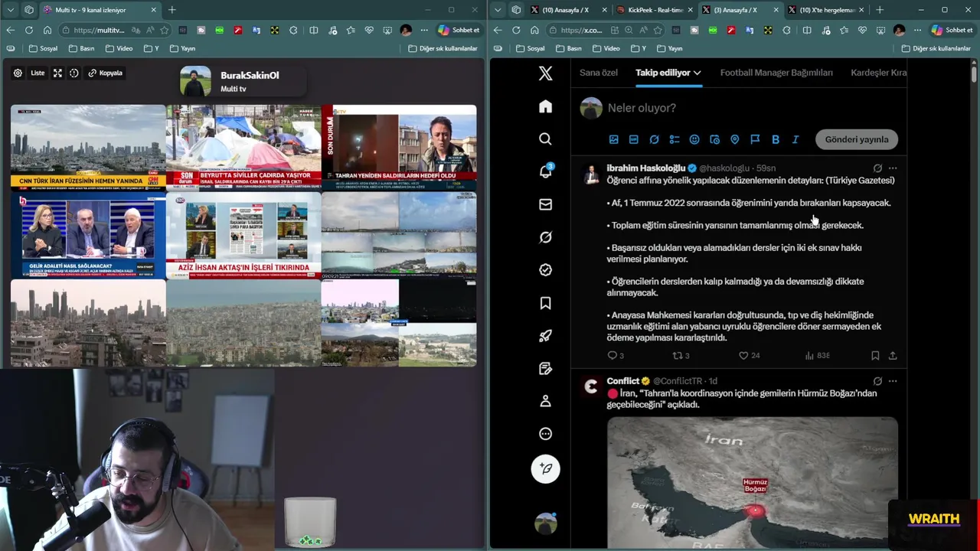The height and width of the screenshot is (551, 980).
Task: Open Multi tv settings gear
Action: pos(18,73)
